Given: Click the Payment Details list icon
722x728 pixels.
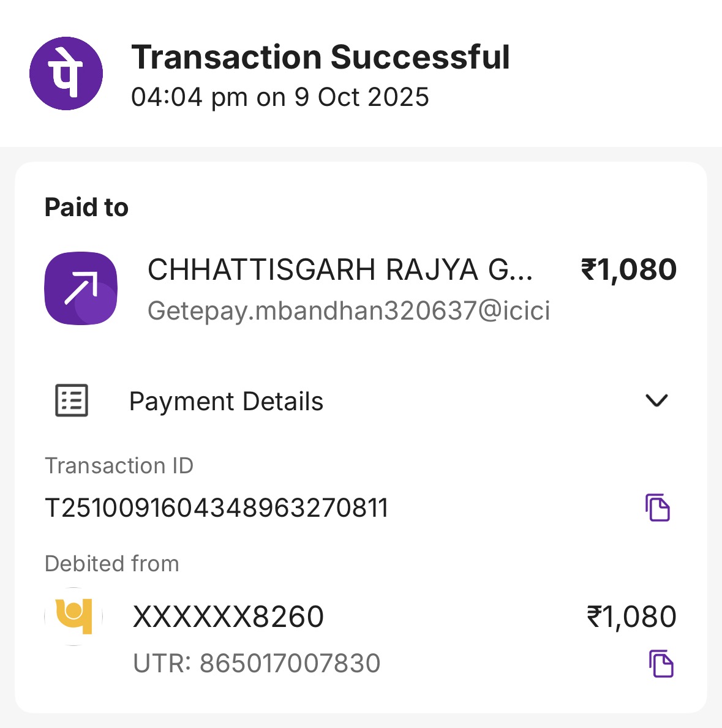Looking at the screenshot, I should 72,401.
